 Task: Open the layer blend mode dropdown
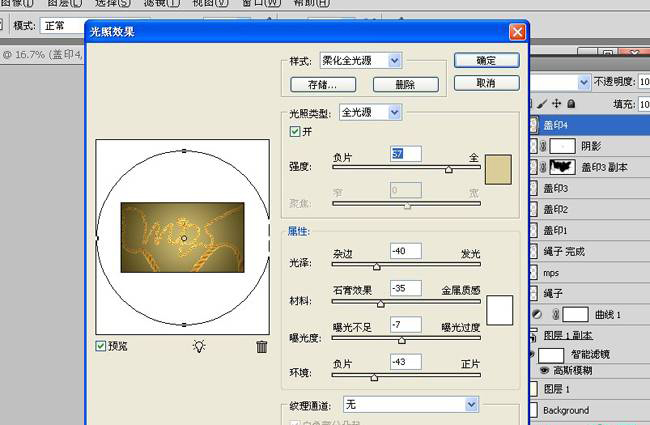click(x=584, y=82)
